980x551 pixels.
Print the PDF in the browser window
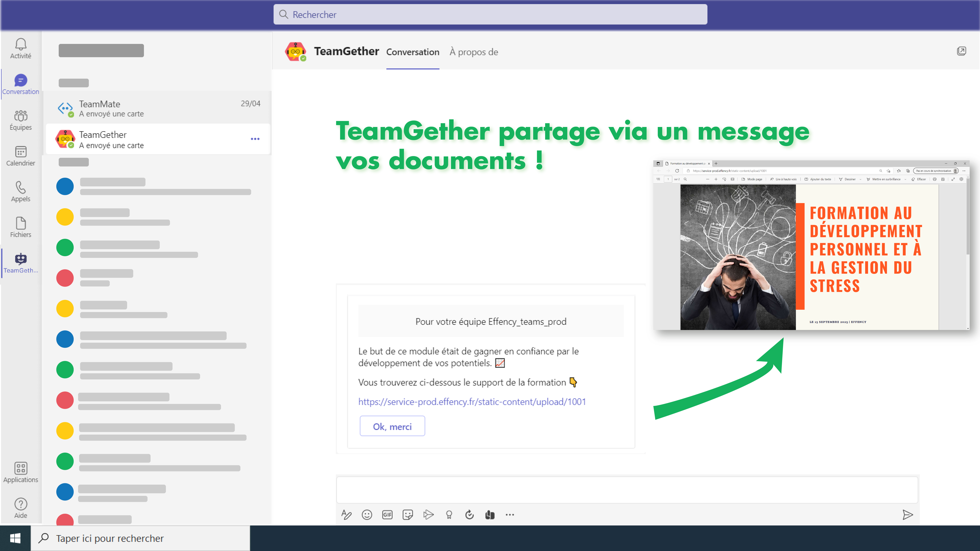point(935,179)
